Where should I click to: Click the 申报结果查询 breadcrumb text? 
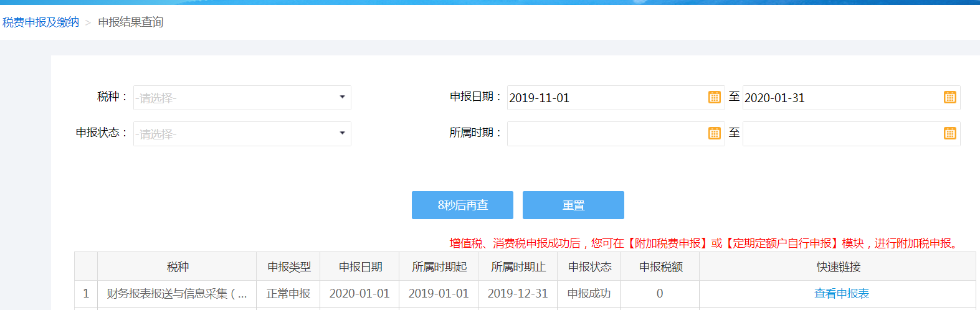(131, 22)
